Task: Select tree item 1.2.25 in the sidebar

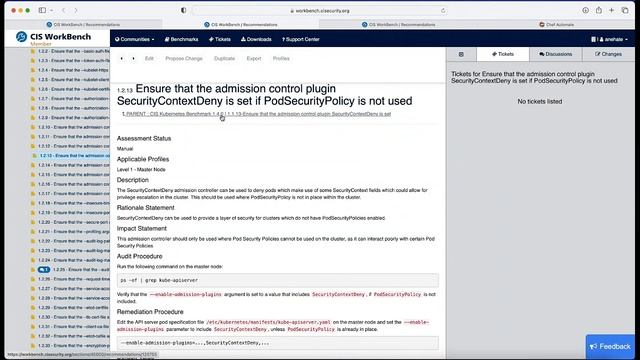Action: (x=81, y=269)
